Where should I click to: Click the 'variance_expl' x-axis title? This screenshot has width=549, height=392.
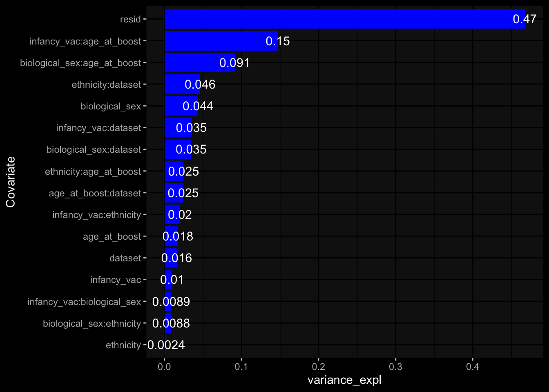(344, 380)
